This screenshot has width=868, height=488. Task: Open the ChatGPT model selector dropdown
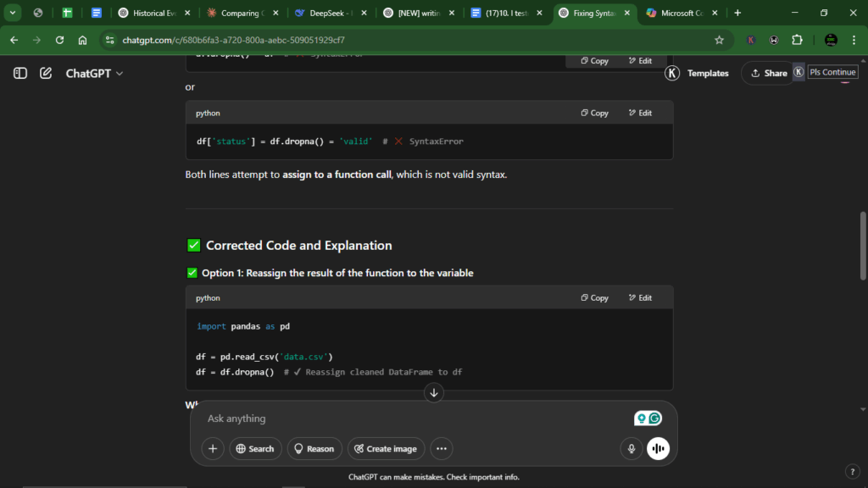[x=94, y=73]
